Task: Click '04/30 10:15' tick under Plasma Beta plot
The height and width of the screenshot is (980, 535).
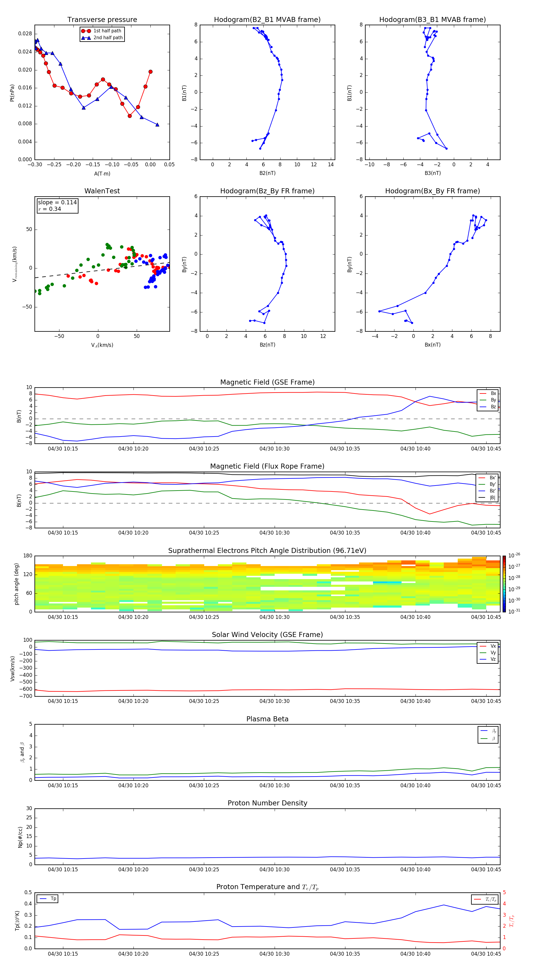Action: pyautogui.click(x=63, y=785)
